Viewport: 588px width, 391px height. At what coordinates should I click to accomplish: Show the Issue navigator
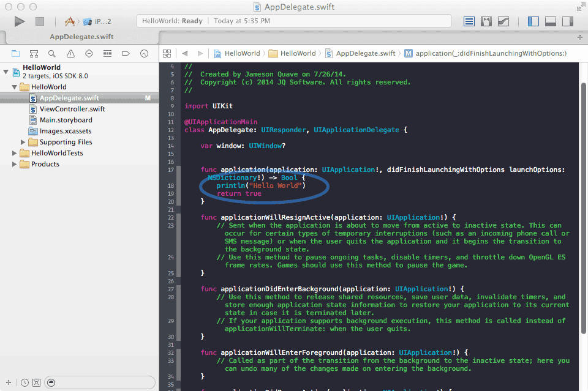pos(70,54)
